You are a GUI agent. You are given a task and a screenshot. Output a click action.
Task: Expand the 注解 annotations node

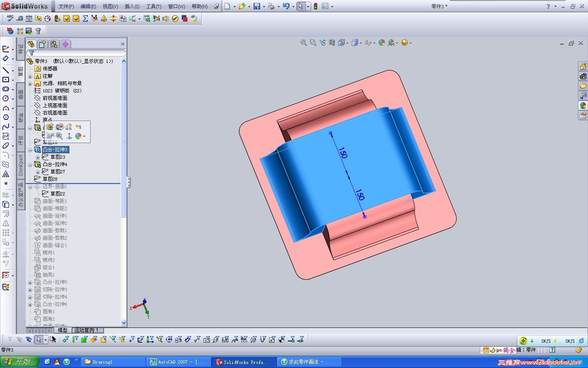click(x=30, y=76)
